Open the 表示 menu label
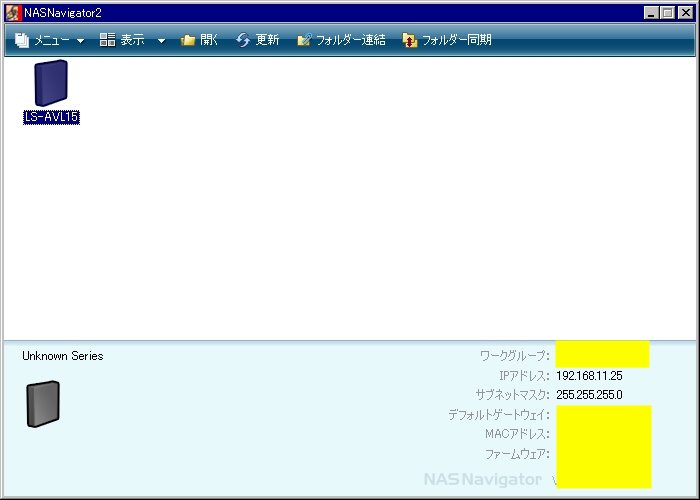700x500 pixels. (x=133, y=40)
